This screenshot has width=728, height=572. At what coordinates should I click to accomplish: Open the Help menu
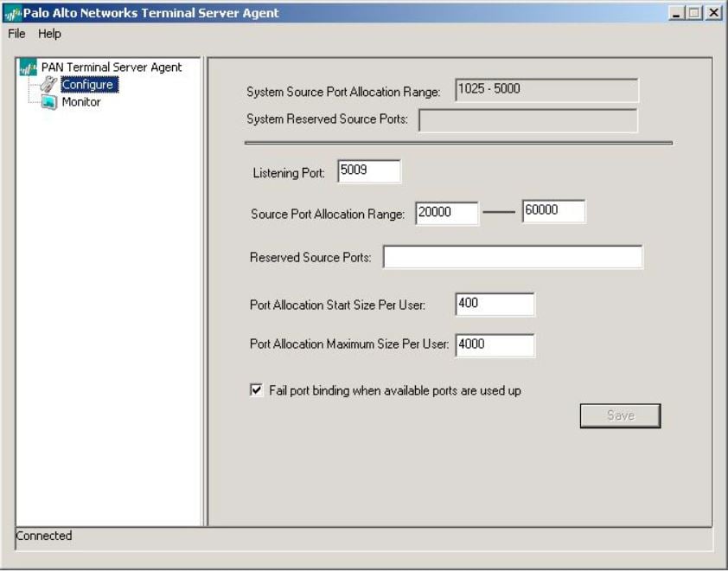49,34
